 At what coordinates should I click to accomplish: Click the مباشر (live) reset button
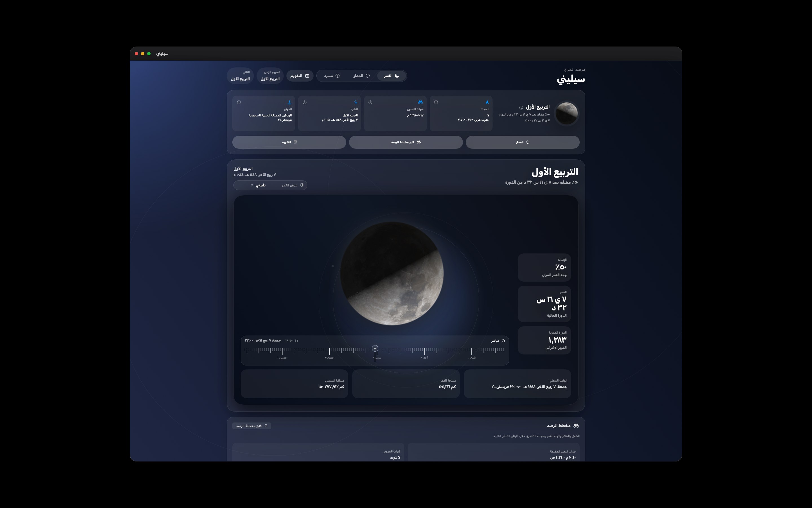point(498,341)
